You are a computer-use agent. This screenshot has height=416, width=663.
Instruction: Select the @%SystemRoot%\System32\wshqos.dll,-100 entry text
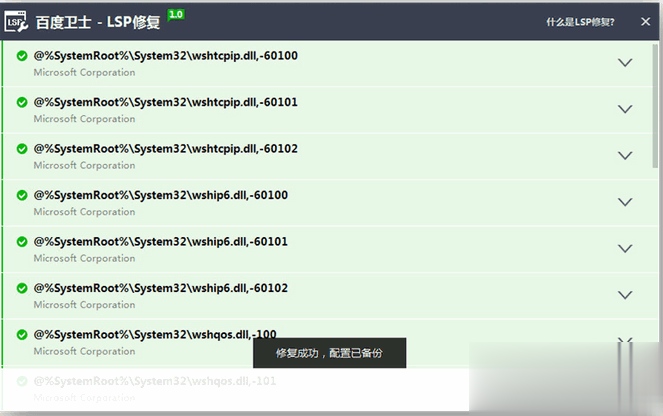point(155,335)
